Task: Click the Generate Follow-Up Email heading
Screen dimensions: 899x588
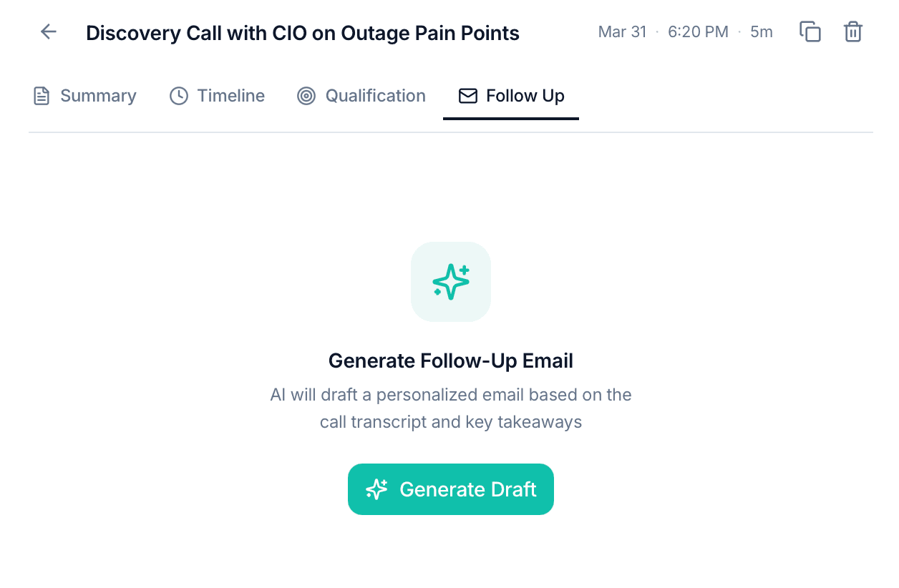Action: (450, 361)
